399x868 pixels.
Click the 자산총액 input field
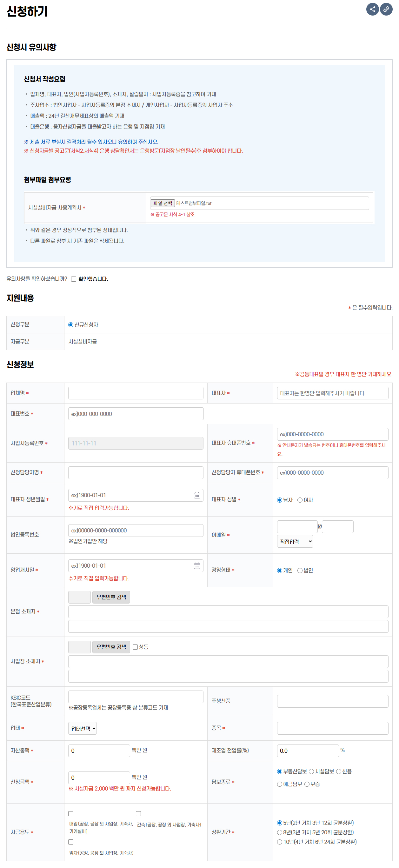pos(99,751)
